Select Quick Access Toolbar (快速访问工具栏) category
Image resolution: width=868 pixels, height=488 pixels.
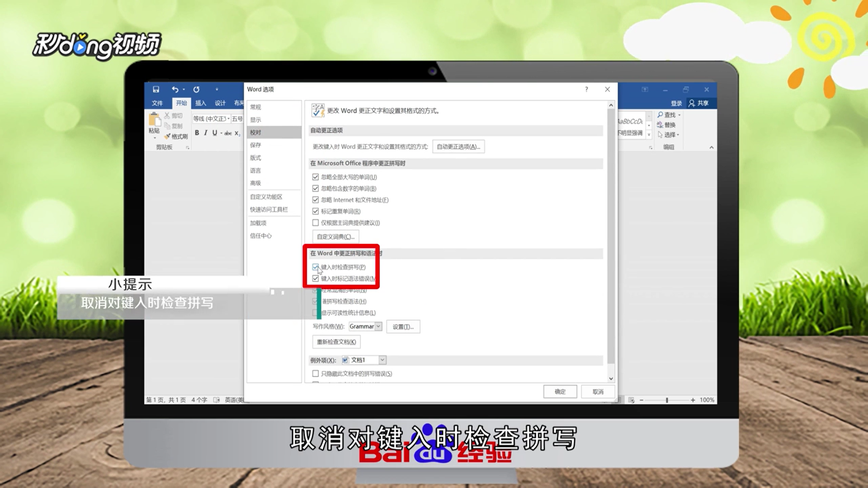click(x=274, y=209)
